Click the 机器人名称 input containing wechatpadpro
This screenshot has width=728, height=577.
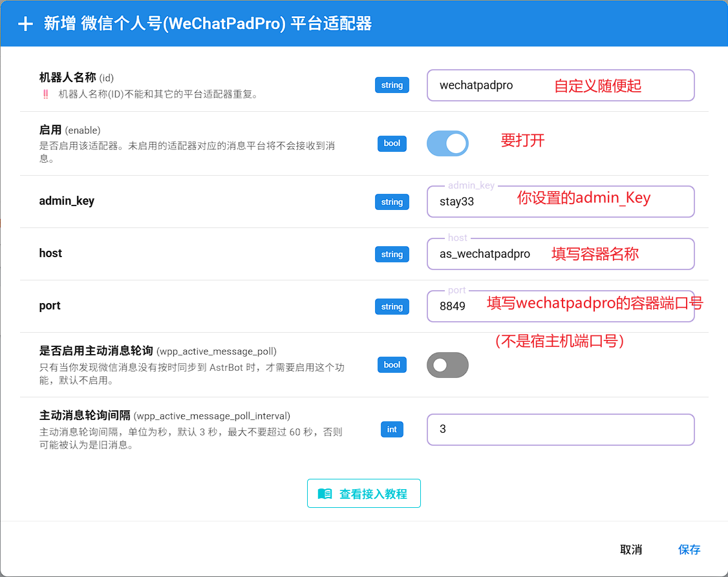click(561, 85)
